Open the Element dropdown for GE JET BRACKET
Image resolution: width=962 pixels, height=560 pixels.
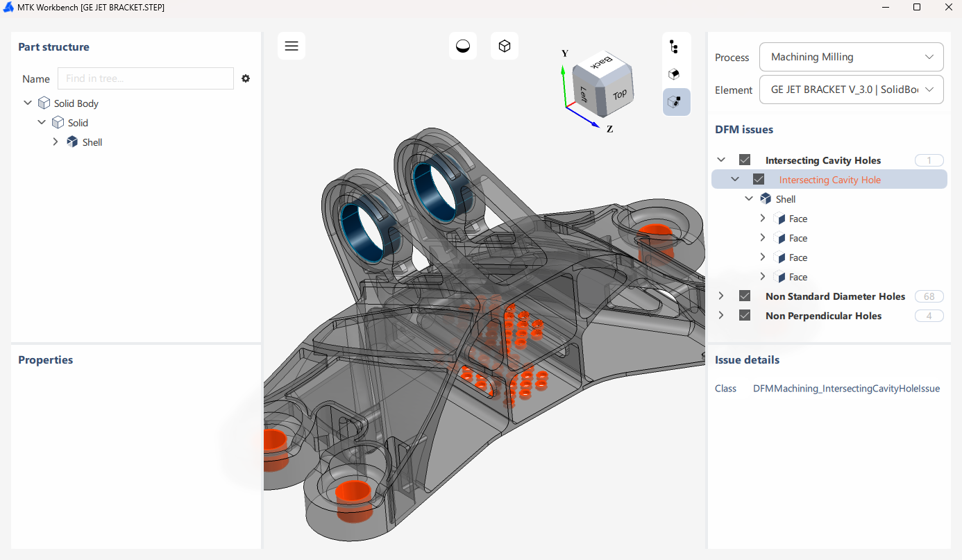point(851,90)
